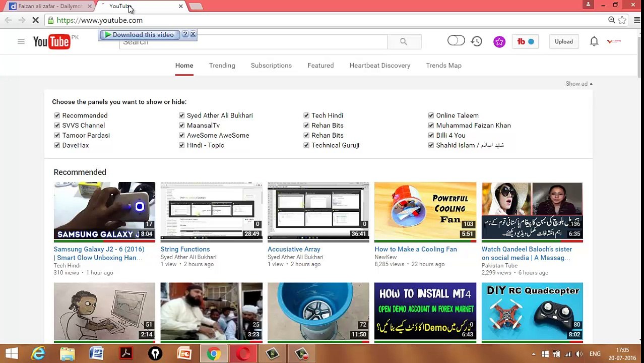
Task: Toggle Online Taleem checkbox
Action: pos(431,115)
